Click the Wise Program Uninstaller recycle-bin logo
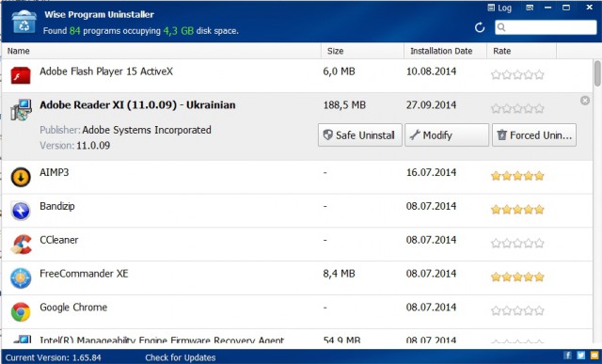 (24, 22)
